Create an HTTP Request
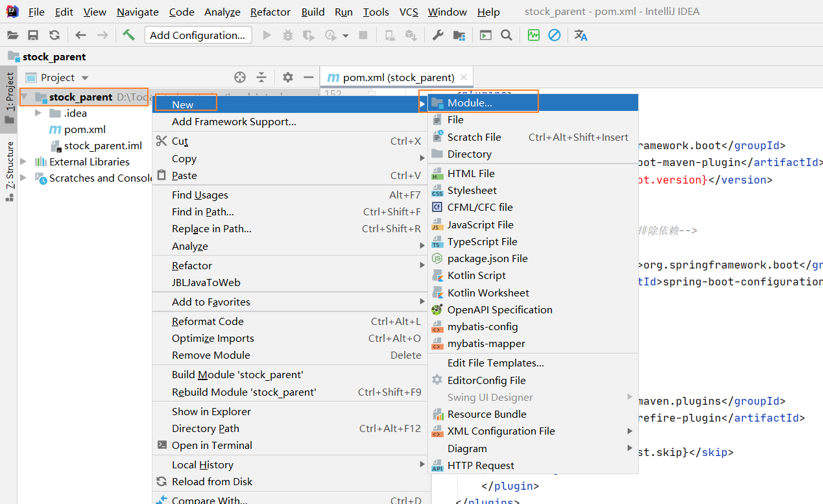Screen dimensions: 823x504 (x=533, y=465)
